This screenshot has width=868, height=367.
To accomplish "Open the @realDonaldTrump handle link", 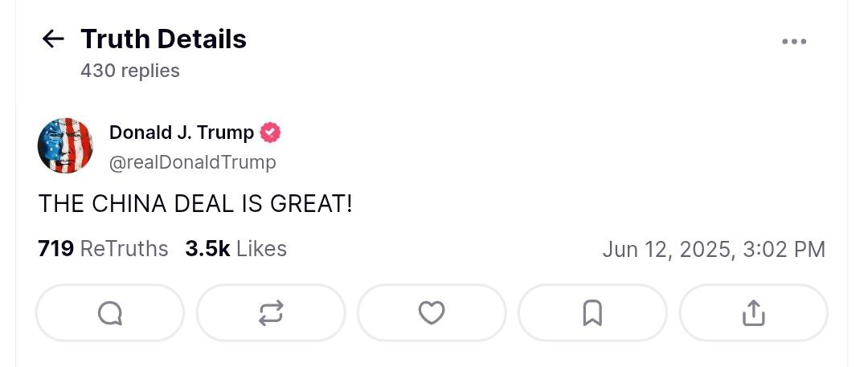I will [x=192, y=162].
